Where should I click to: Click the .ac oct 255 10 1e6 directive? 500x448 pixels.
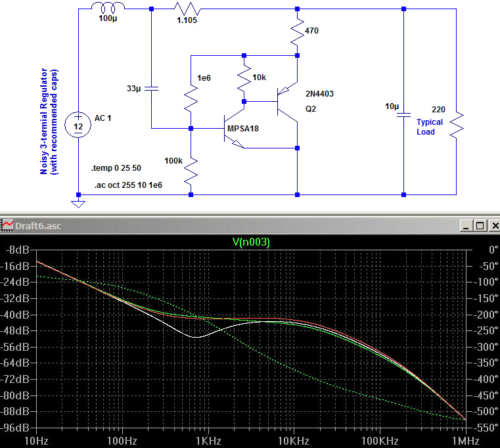point(127,185)
